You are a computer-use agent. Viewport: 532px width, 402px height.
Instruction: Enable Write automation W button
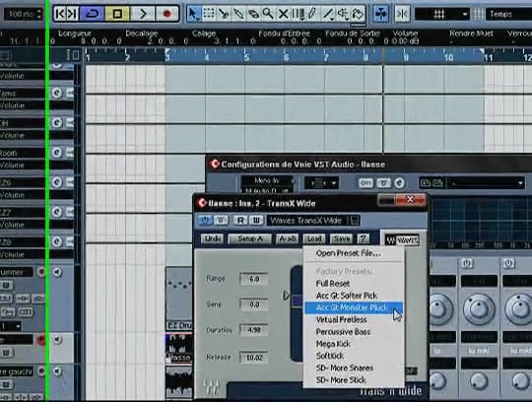tap(256, 220)
